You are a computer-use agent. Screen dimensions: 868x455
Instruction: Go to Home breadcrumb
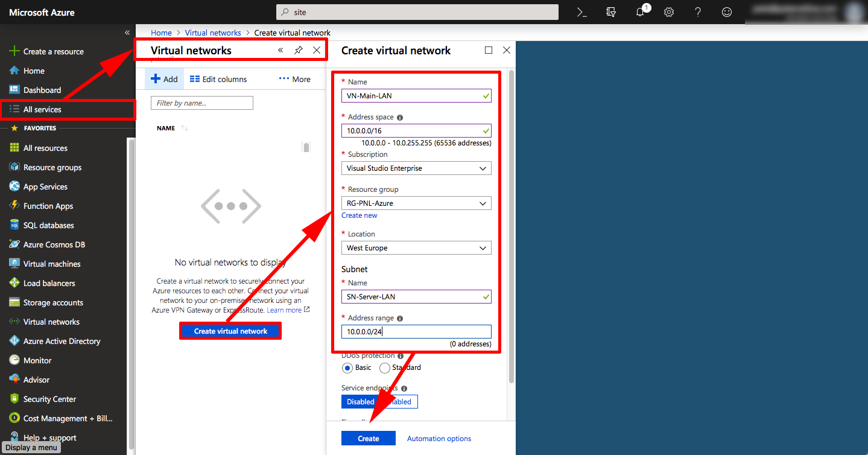point(162,33)
